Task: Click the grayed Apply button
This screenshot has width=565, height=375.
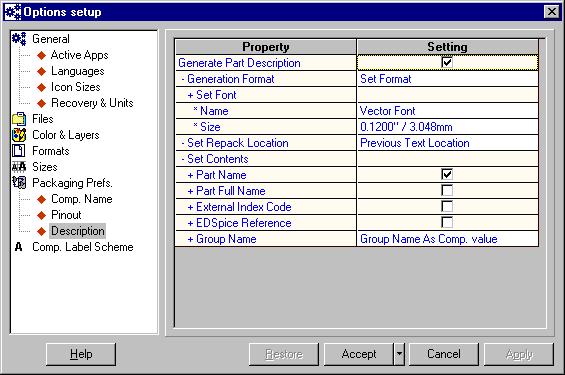Action: [519, 354]
